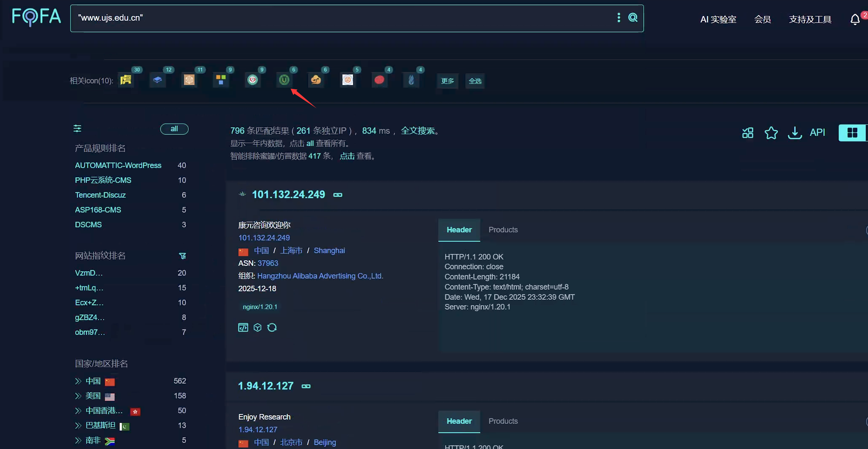Screen dimensions: 868x449
Task: Toggle the 'all' data range pill
Action: point(174,129)
